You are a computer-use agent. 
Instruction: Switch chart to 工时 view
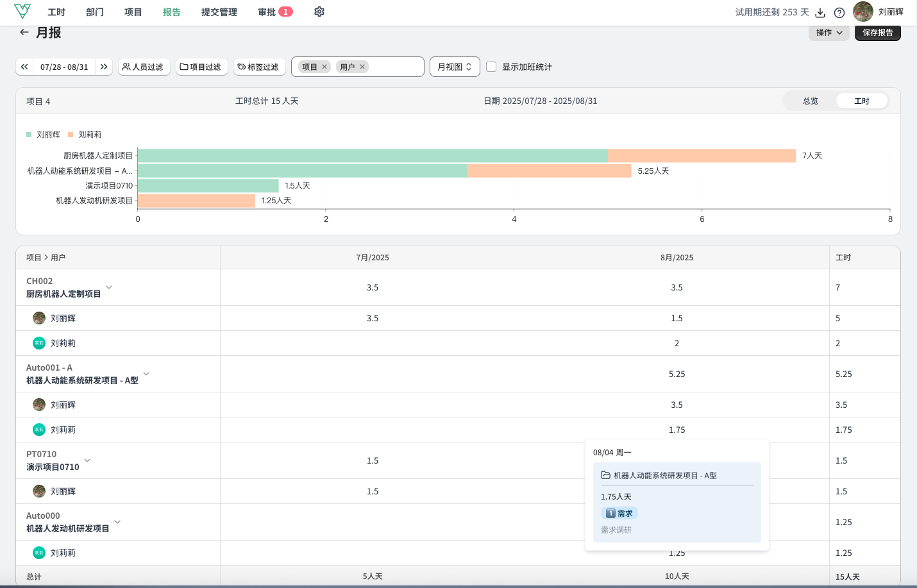pos(861,101)
